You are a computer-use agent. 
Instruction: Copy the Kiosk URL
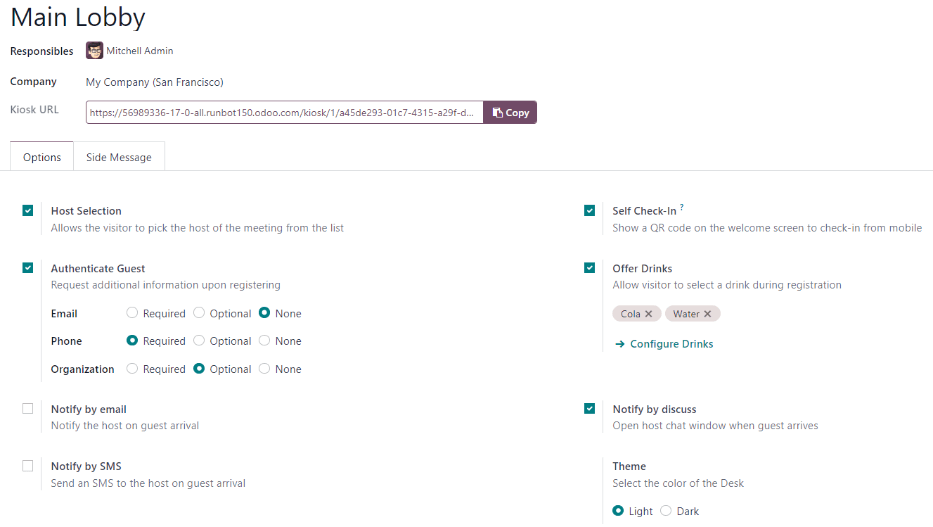510,113
